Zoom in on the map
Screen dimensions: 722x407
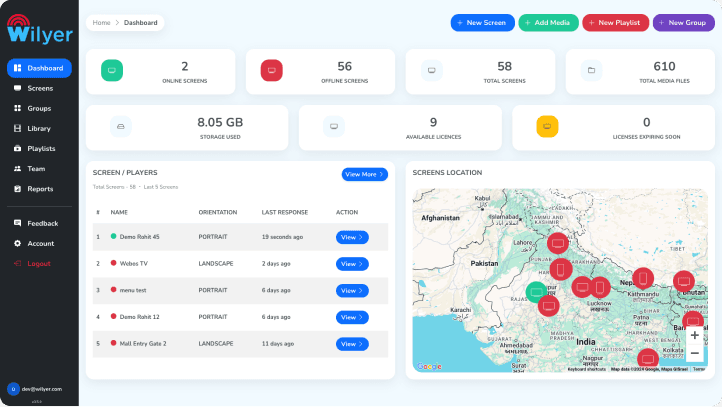tap(694, 335)
